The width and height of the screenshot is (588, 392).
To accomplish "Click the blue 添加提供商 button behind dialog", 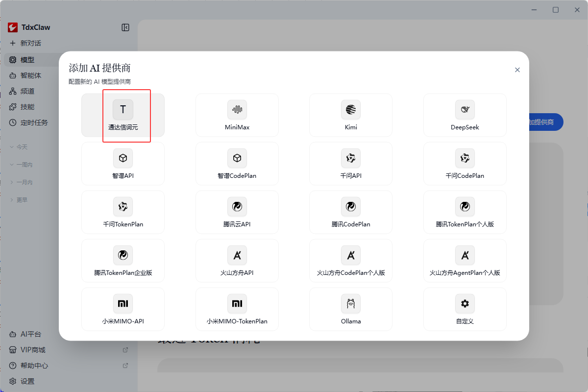I will pyautogui.click(x=545, y=122).
